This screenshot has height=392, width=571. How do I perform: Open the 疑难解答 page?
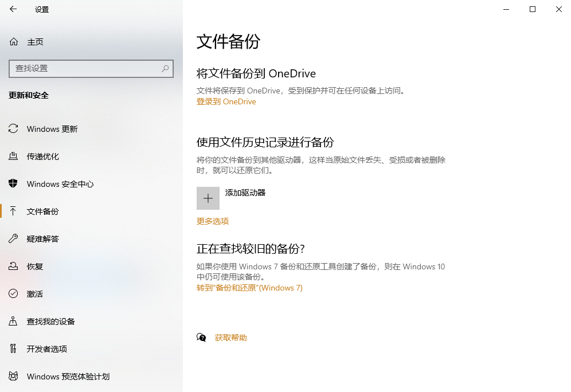click(43, 239)
